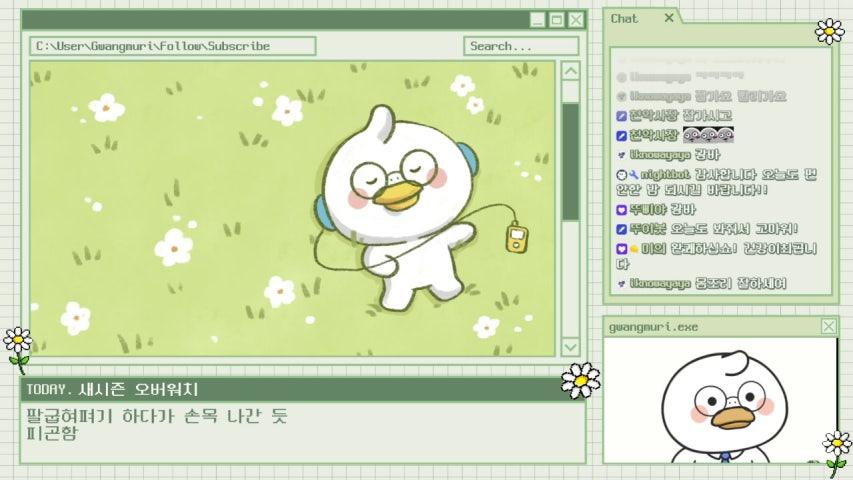This screenshot has width=853, height=480.
Task: Click the badge beside Iknowayaya 몸조리 잘하세여
Action: click(x=622, y=284)
